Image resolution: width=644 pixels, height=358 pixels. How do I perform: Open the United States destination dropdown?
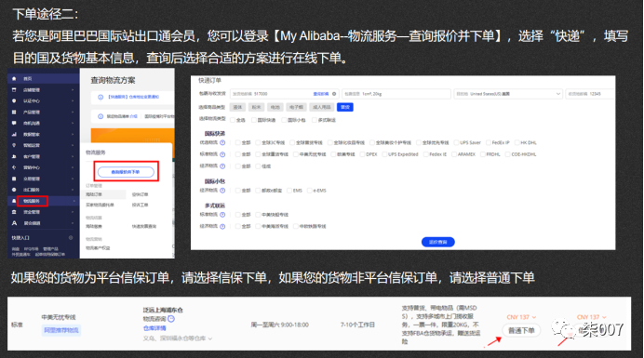pyautogui.click(x=507, y=94)
